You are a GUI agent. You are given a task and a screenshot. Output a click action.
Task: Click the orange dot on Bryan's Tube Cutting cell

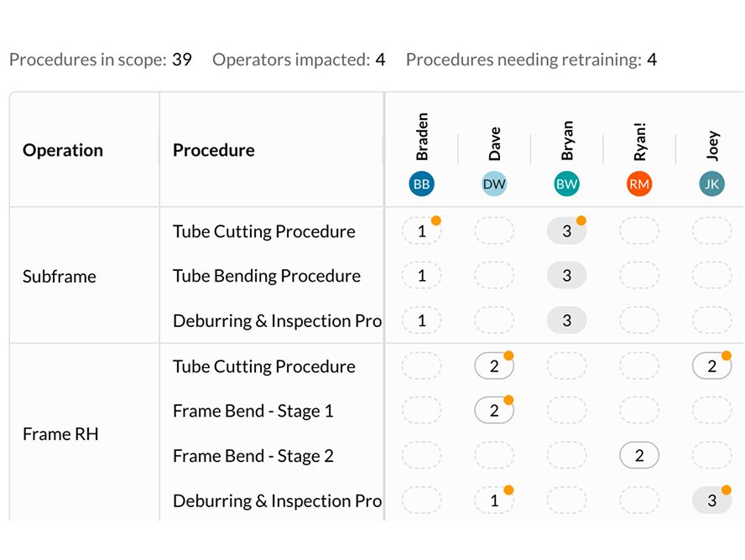click(581, 220)
